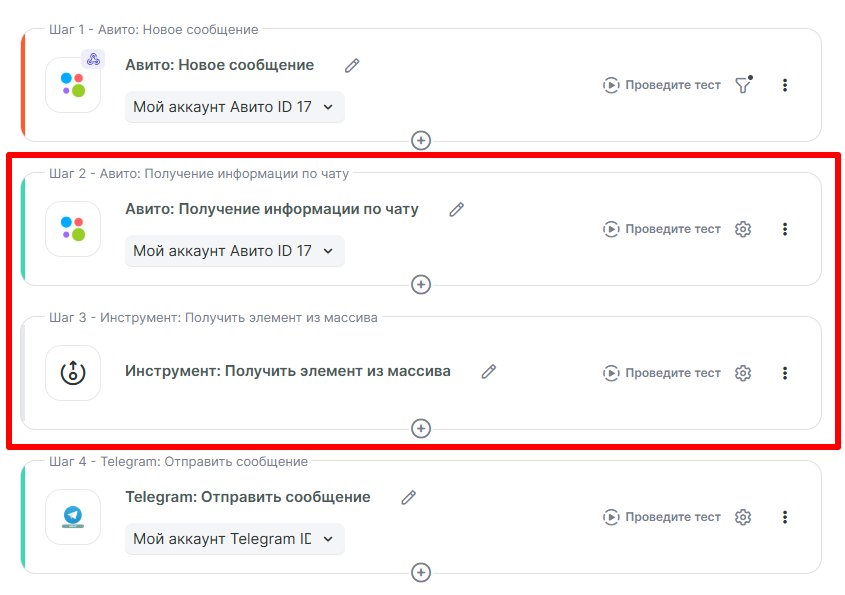The height and width of the screenshot is (595, 845).
Task: Expand the "Мой аккаунт Telegram ID" dropdown
Action: [x=234, y=539]
